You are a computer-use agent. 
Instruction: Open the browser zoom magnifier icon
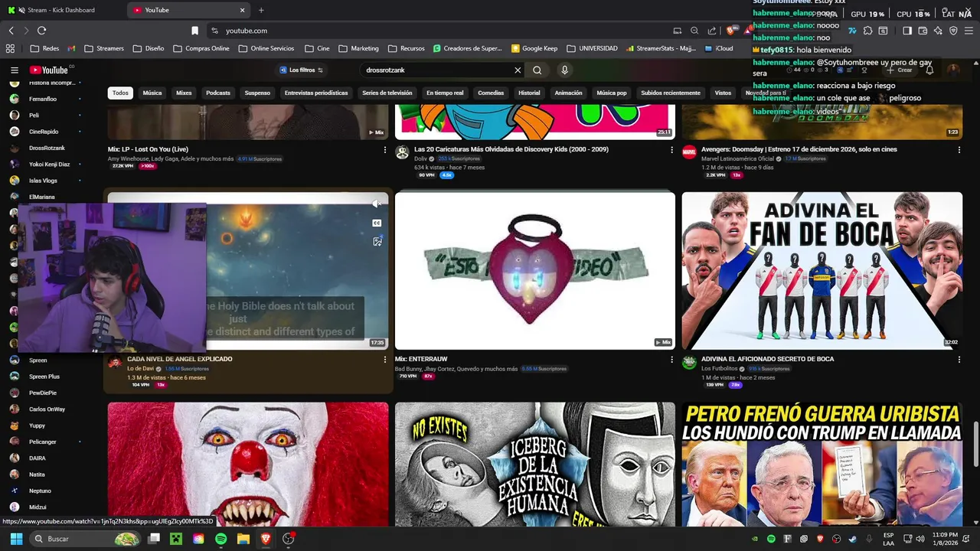click(x=694, y=31)
